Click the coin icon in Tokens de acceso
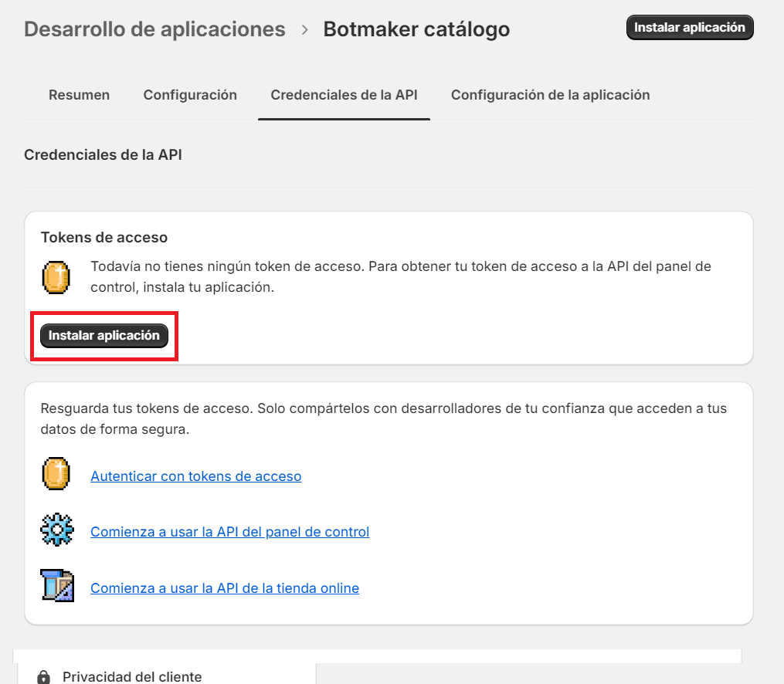 [56, 277]
